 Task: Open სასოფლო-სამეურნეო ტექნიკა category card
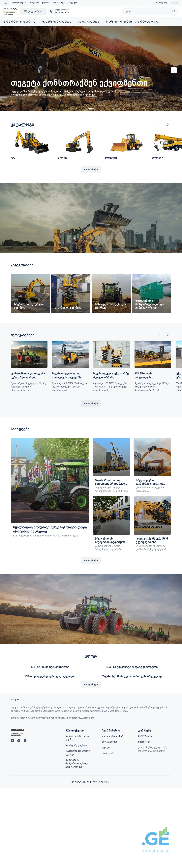click(111, 293)
